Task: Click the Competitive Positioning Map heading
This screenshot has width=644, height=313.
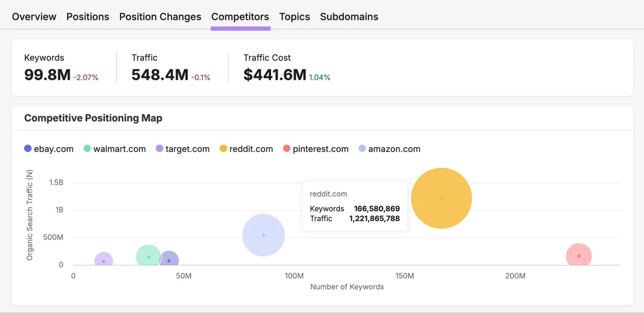Action: (93, 118)
